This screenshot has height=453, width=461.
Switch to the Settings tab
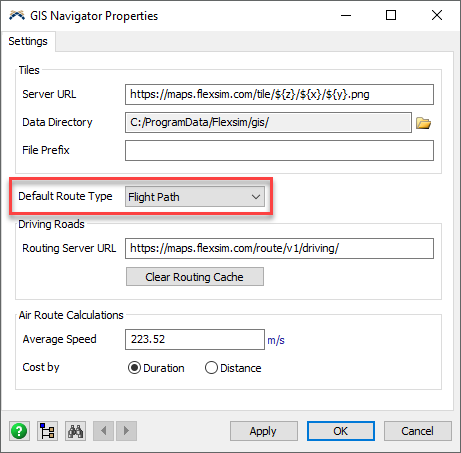click(x=28, y=41)
